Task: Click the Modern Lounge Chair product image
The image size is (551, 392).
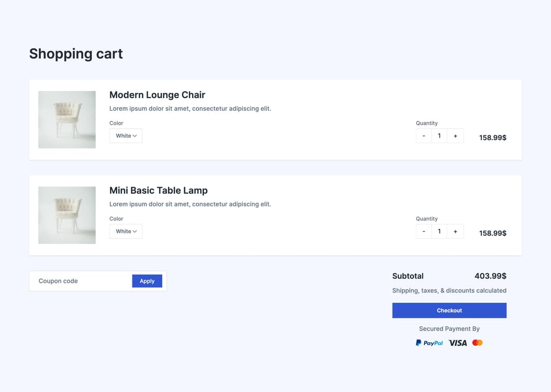Action: coord(67,119)
